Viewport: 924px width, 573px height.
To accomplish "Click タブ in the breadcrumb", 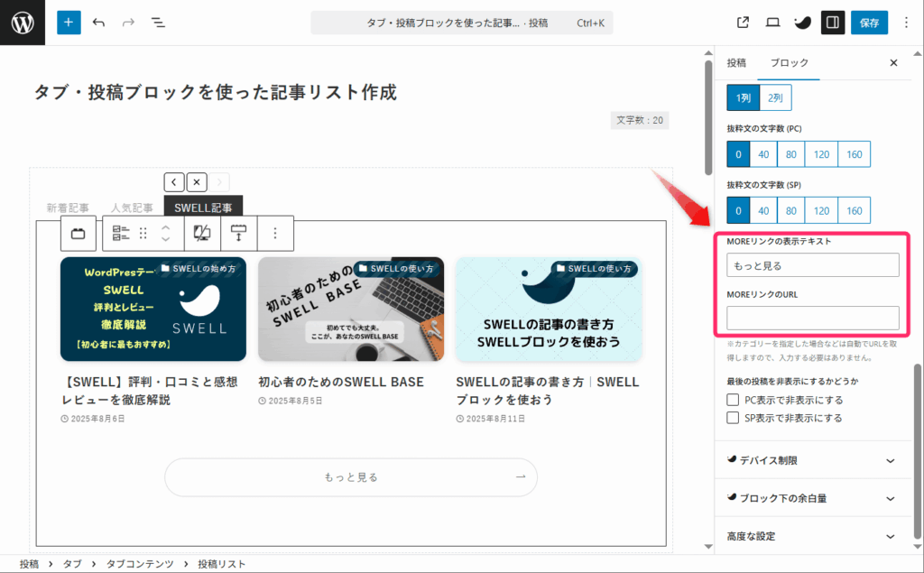I will coord(72,564).
